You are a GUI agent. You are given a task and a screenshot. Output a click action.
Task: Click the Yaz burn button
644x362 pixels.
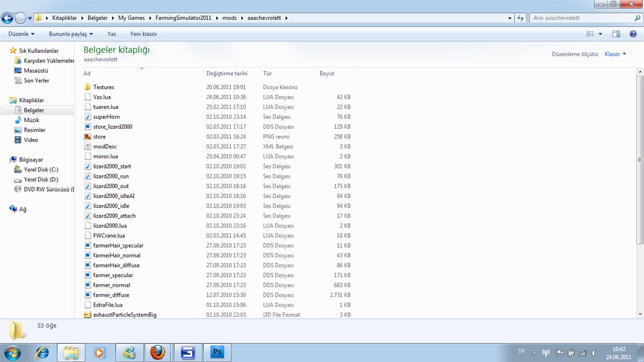pos(111,34)
